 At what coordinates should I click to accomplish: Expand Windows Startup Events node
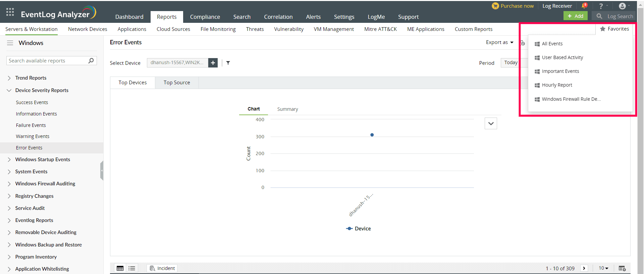pyautogui.click(x=9, y=159)
